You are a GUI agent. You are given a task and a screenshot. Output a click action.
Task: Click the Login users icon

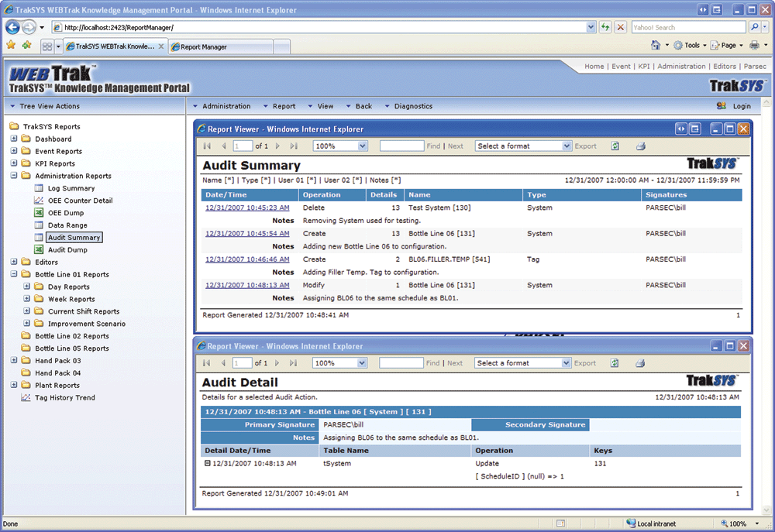(x=721, y=106)
